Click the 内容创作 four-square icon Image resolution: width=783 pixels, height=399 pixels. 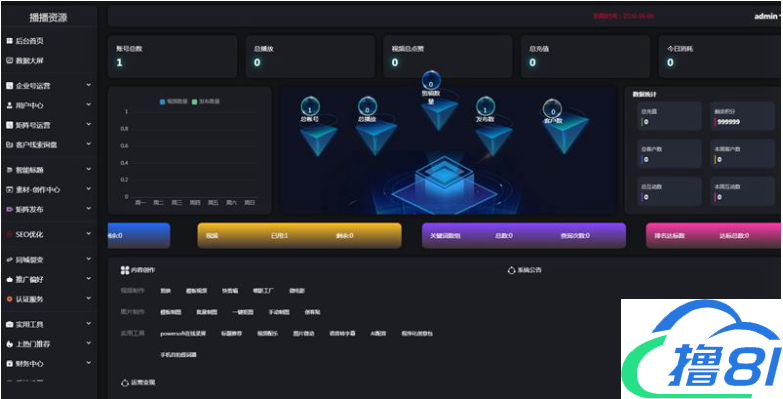(x=125, y=270)
